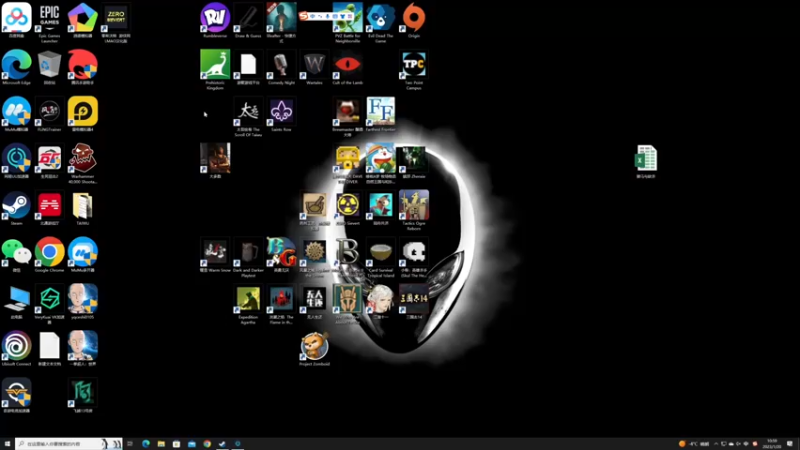Open Task View from the taskbar
Image resolution: width=800 pixels, height=450 pixels.
click(x=130, y=444)
